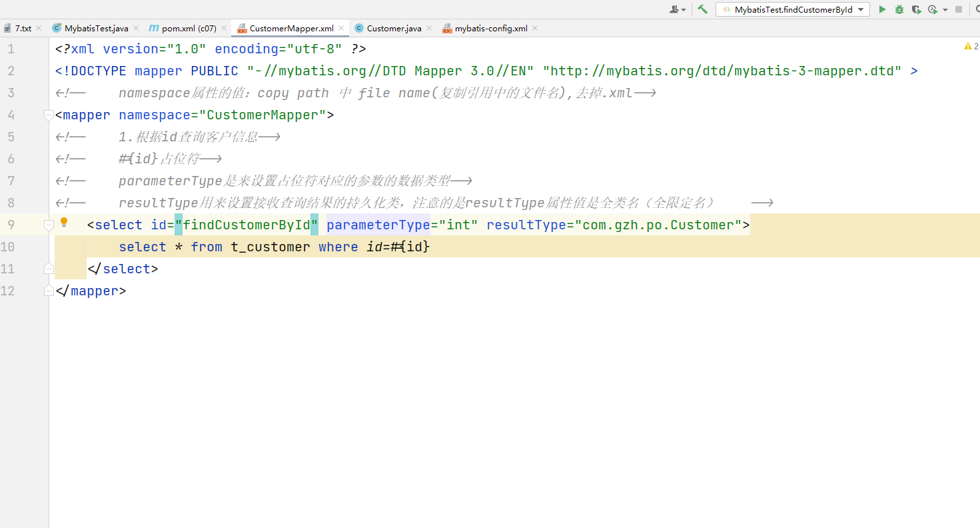This screenshot has width=980, height=528.
Task: Click the gray stop square icon
Action: click(x=959, y=9)
